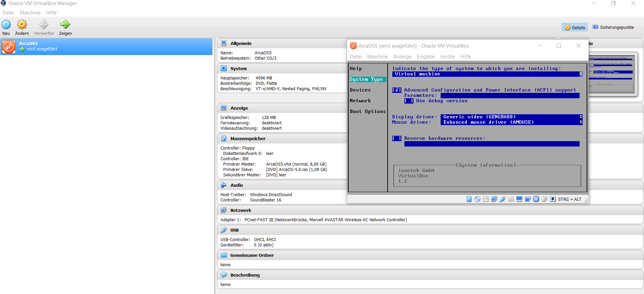Click the SoundBlaster 16 controller text
The height and width of the screenshot is (294, 644).
[265, 200]
